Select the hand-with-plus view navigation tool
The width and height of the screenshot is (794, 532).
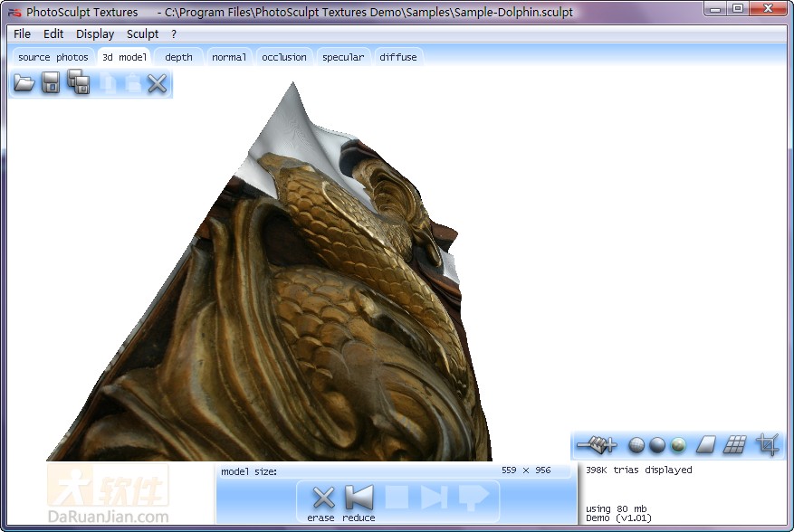(x=597, y=445)
